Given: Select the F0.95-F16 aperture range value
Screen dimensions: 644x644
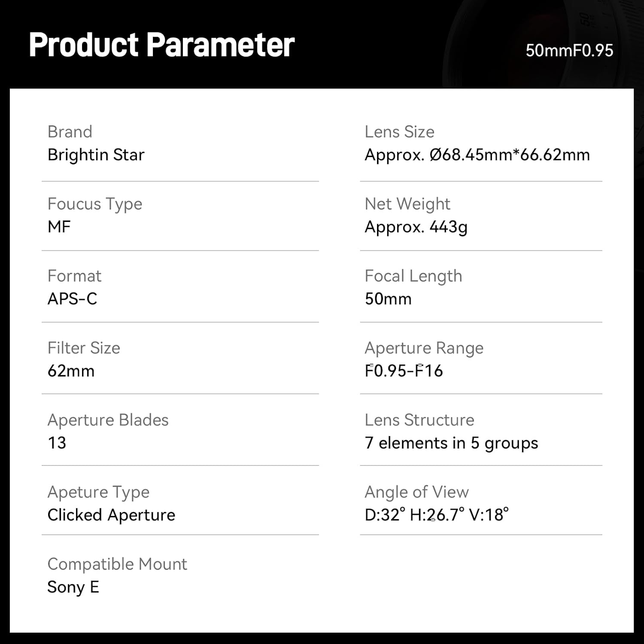Looking at the screenshot, I should [x=404, y=371].
